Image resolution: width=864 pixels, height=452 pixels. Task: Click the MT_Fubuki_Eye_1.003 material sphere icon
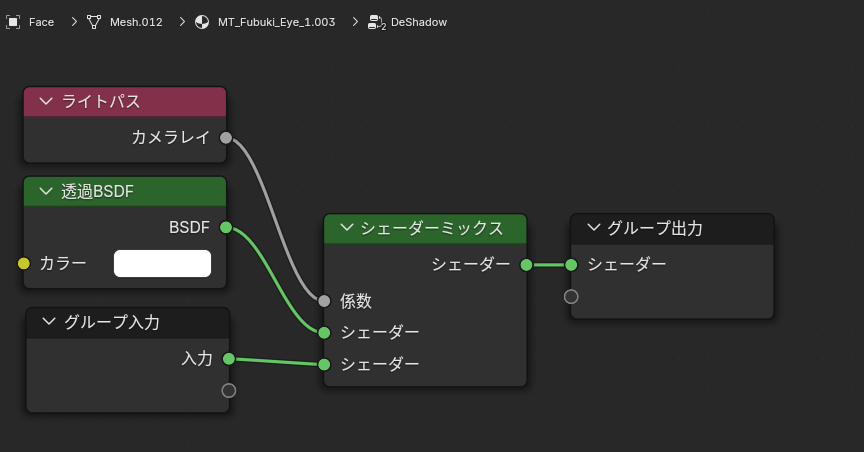202,22
